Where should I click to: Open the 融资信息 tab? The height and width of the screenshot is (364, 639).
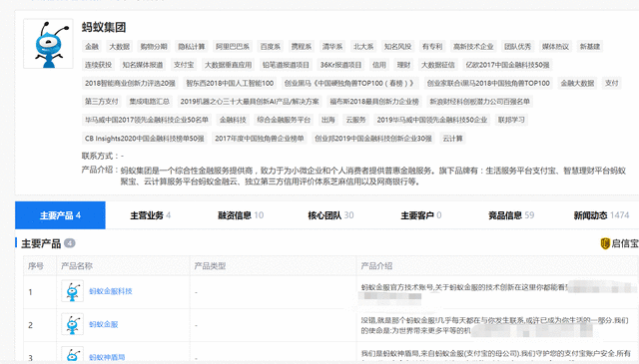coord(241,215)
